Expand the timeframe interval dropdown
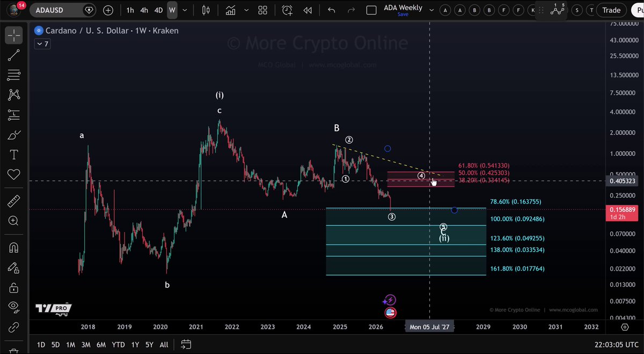 click(185, 10)
